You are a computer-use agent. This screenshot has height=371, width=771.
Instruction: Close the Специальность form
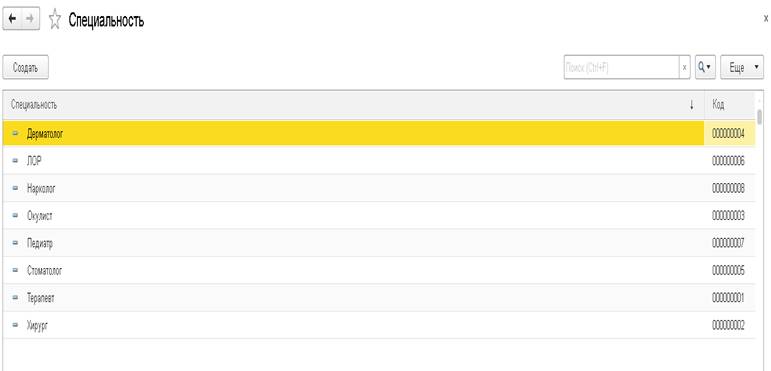coord(766,20)
